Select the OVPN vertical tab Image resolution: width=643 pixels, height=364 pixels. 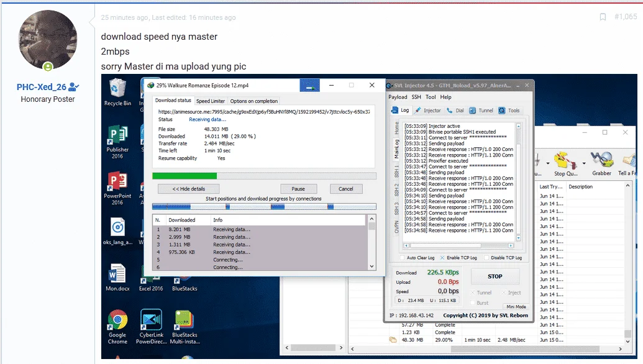pyautogui.click(x=396, y=227)
